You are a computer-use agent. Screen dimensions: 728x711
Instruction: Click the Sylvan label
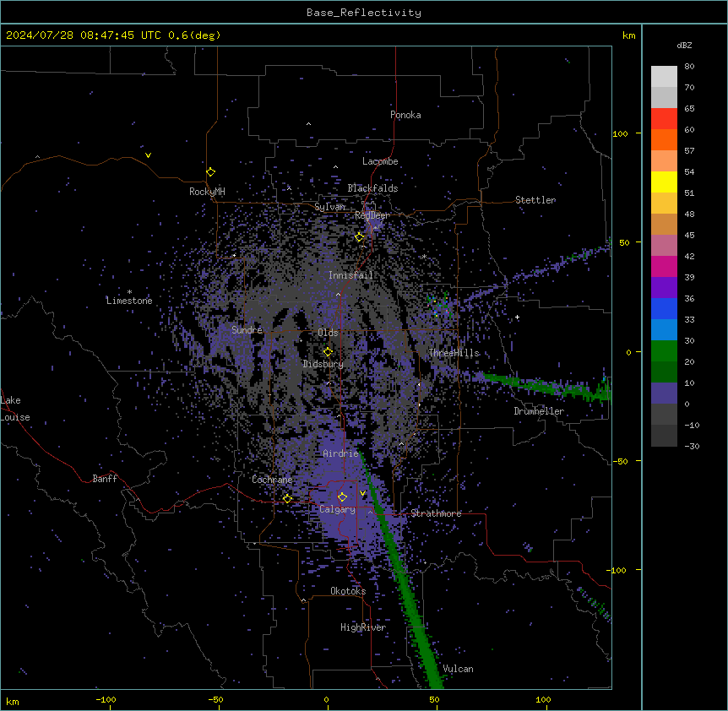pyautogui.click(x=329, y=207)
